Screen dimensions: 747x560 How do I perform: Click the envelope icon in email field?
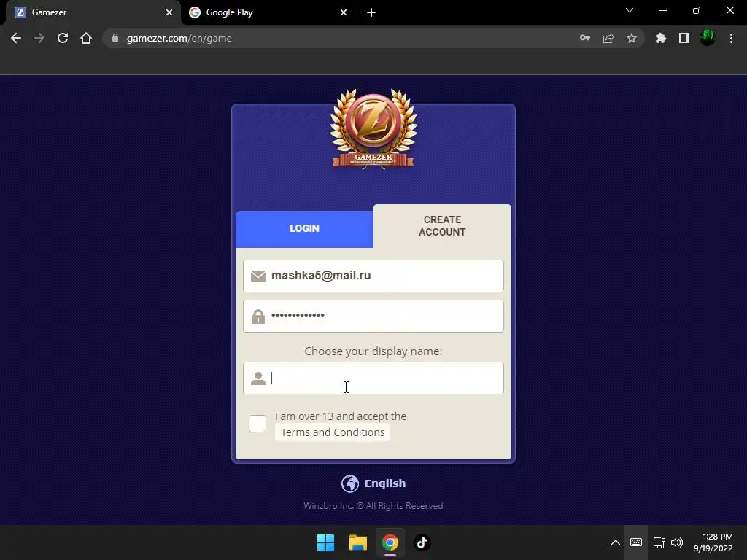(258, 276)
